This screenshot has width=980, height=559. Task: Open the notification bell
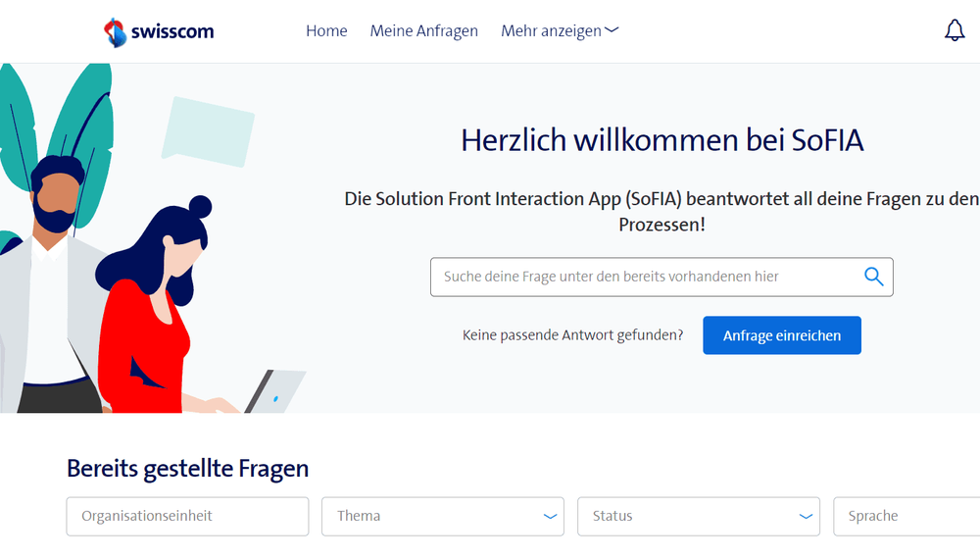pyautogui.click(x=955, y=30)
